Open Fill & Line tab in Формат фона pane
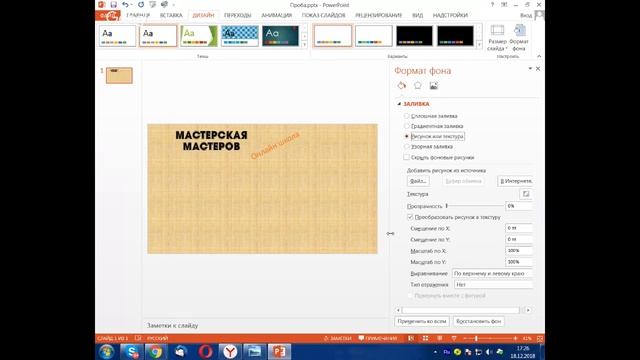The image size is (640, 360). [402, 85]
